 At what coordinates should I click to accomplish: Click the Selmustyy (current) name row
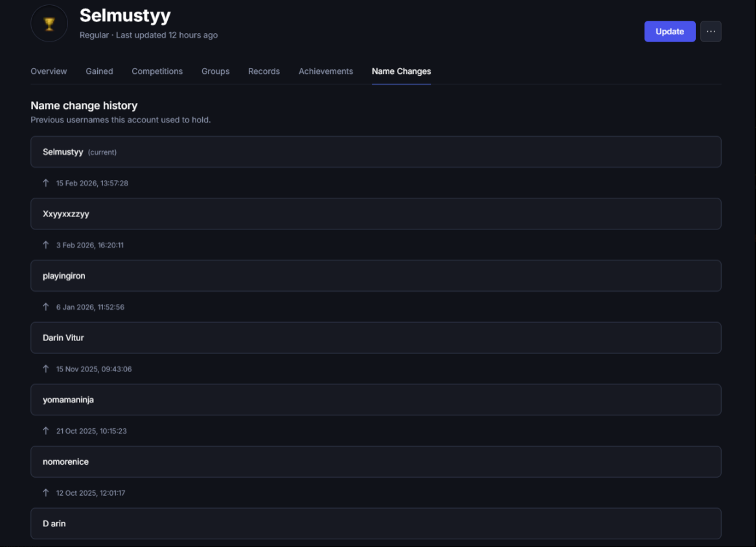click(376, 152)
